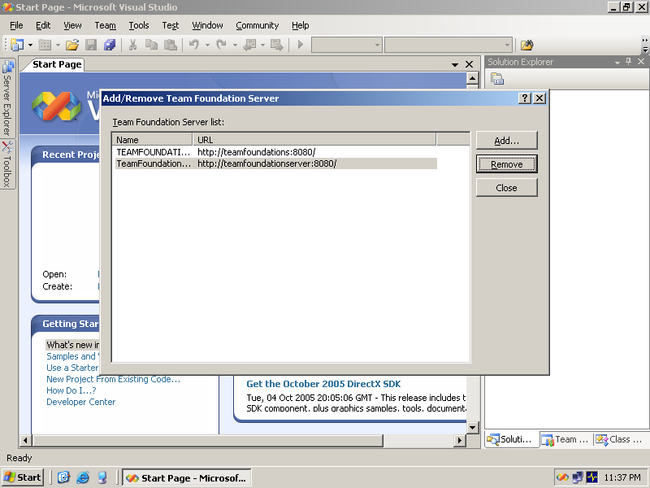This screenshot has height=488, width=650.
Task: Switch to the Solution Explorer bottom tab
Action: coord(511,439)
